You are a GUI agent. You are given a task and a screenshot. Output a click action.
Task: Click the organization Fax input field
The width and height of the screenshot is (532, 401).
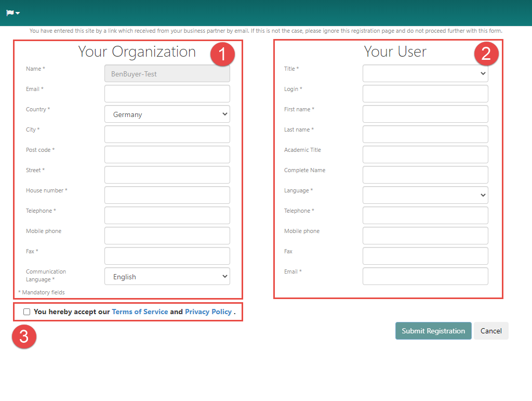[167, 256]
